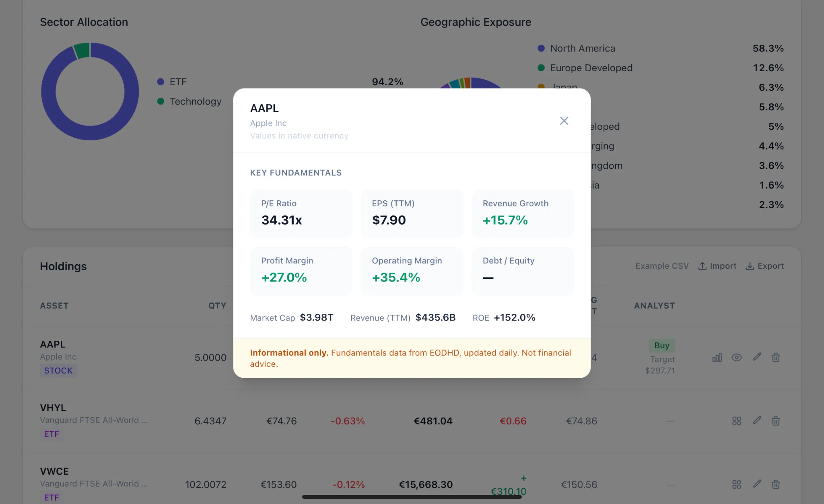Open fundamentals chart icon for AAPL row

click(x=717, y=357)
